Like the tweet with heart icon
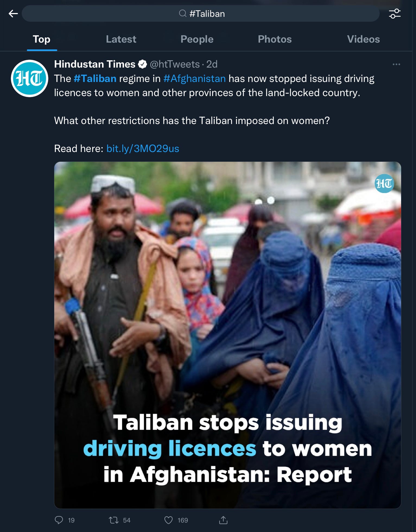This screenshot has width=416, height=532. point(169,520)
